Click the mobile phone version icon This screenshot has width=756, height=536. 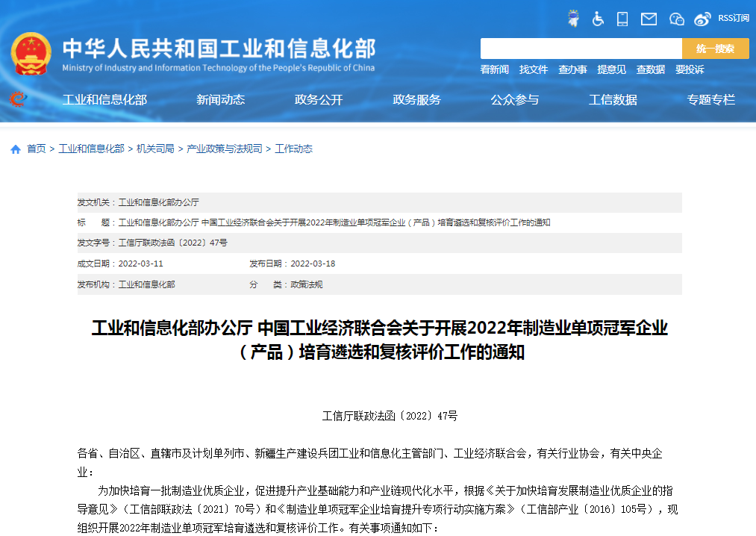[622, 19]
